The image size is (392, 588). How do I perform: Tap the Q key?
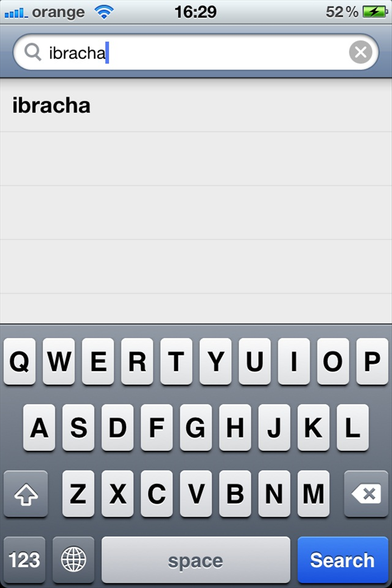pos(20,361)
